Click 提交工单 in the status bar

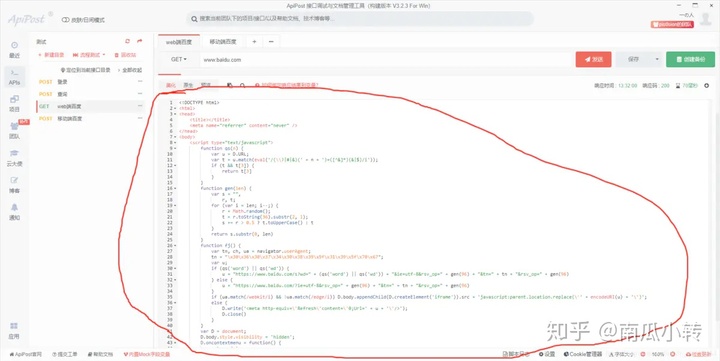pyautogui.click(x=65, y=355)
